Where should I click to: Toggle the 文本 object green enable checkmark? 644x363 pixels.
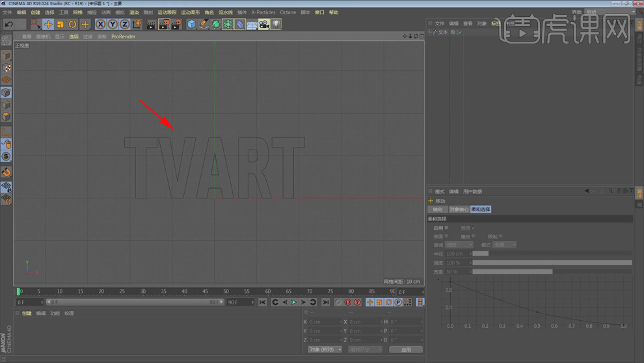point(461,32)
